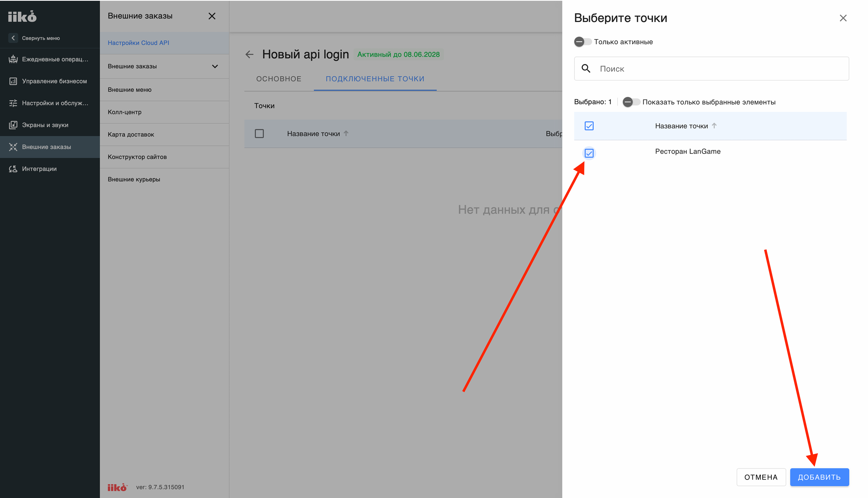Uncheck the Ресторан LanGame checkbox

(x=589, y=153)
